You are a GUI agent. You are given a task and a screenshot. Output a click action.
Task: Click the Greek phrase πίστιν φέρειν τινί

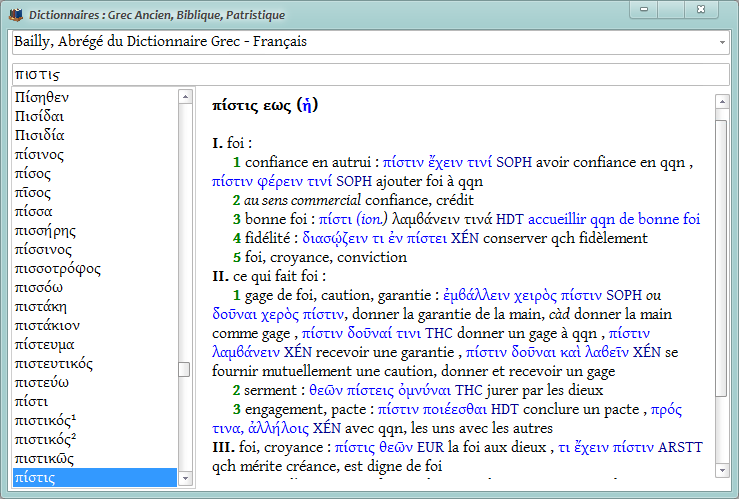point(272,181)
